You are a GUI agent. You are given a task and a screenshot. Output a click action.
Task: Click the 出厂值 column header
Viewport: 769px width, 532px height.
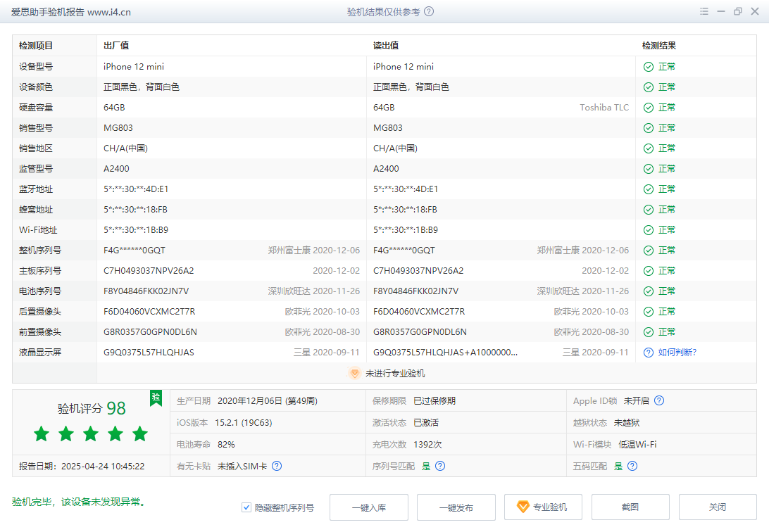pyautogui.click(x=116, y=46)
